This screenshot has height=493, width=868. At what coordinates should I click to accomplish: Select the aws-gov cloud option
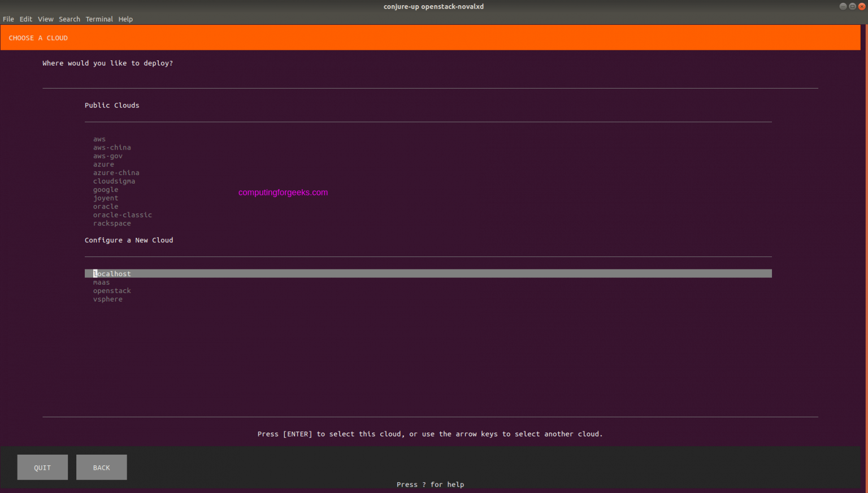point(108,155)
